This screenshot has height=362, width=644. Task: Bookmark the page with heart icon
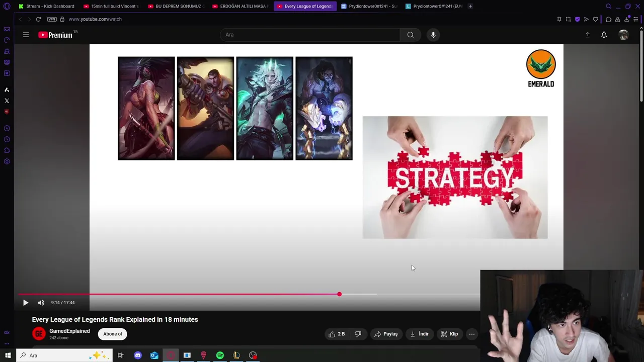[595, 19]
